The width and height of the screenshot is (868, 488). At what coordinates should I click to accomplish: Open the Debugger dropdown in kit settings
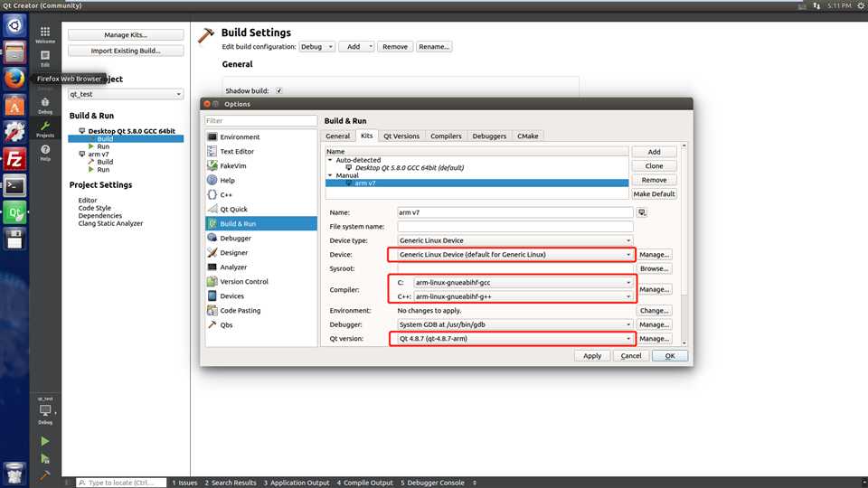coord(514,324)
